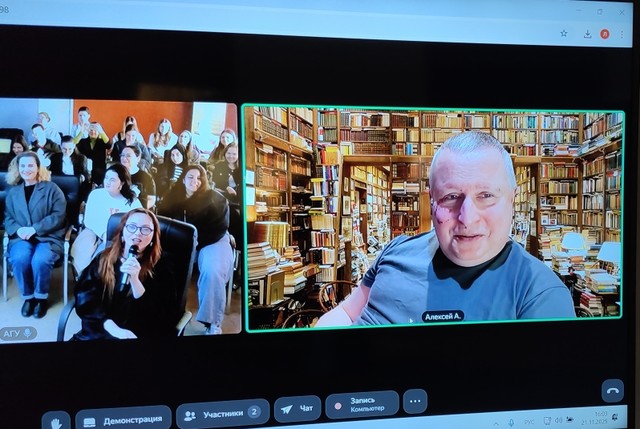The width and height of the screenshot is (640, 429).
Task: Click the Алексей А. name label
Action: click(x=442, y=316)
